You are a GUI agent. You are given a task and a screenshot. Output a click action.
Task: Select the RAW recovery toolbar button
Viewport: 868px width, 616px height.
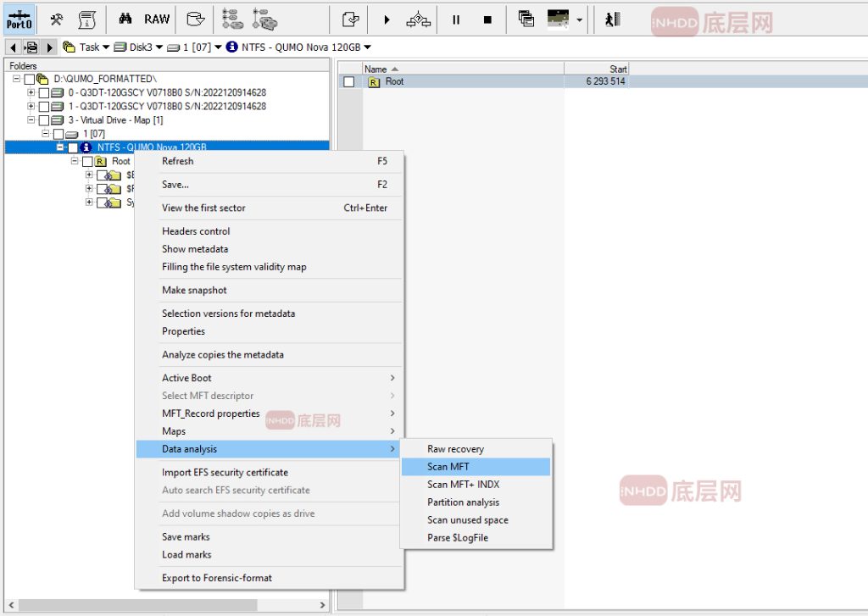pyautogui.click(x=157, y=19)
